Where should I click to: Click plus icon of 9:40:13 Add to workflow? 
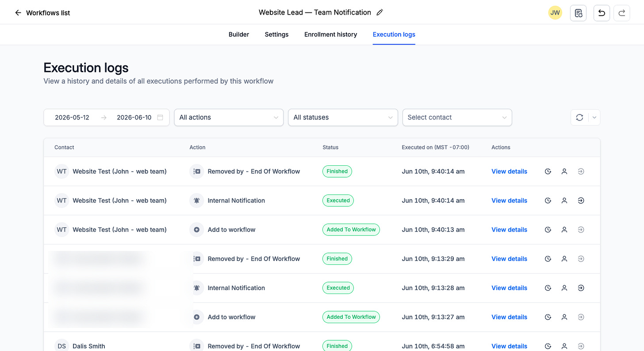pyautogui.click(x=197, y=230)
